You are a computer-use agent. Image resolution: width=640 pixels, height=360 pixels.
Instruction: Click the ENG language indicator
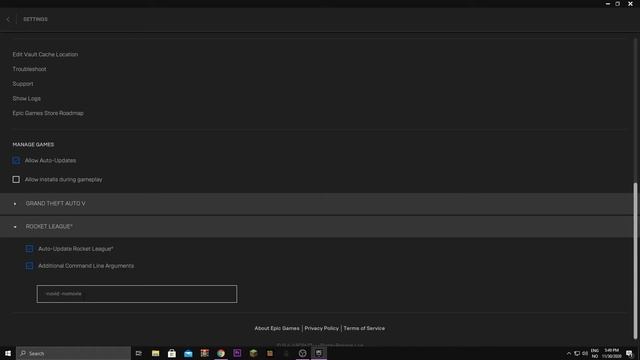(x=595, y=353)
